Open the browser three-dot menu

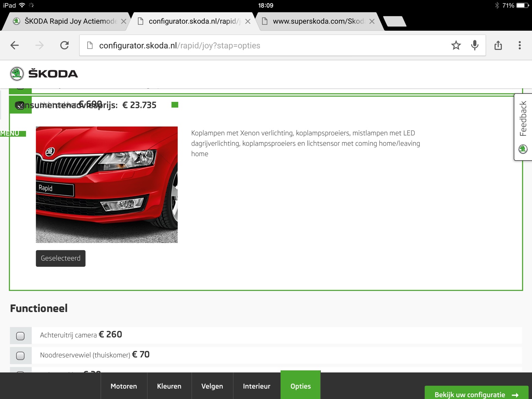tap(520, 45)
